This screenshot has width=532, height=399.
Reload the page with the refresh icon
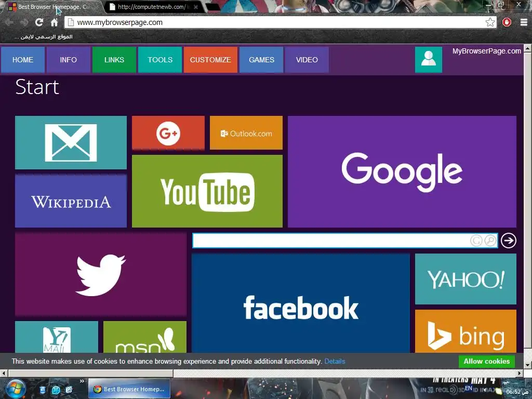click(x=39, y=22)
